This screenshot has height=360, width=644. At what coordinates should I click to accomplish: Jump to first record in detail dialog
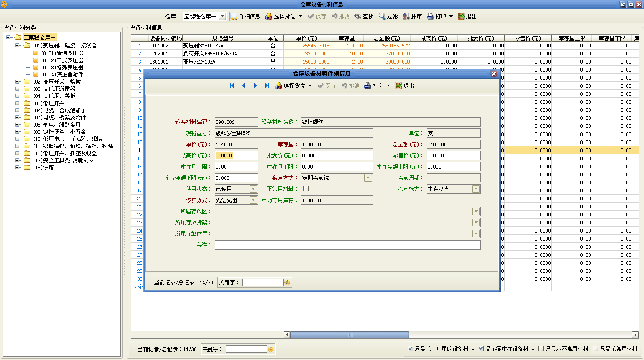click(232, 85)
